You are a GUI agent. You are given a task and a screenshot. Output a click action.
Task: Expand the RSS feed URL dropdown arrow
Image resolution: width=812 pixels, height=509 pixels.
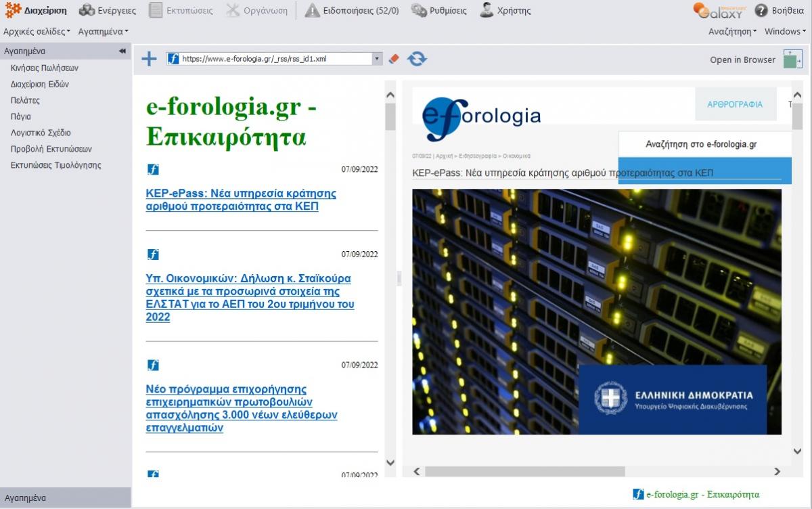[x=377, y=59]
